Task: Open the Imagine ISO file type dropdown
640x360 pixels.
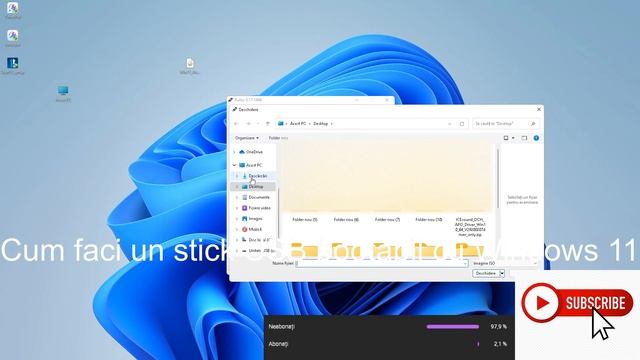Action: 504,264
